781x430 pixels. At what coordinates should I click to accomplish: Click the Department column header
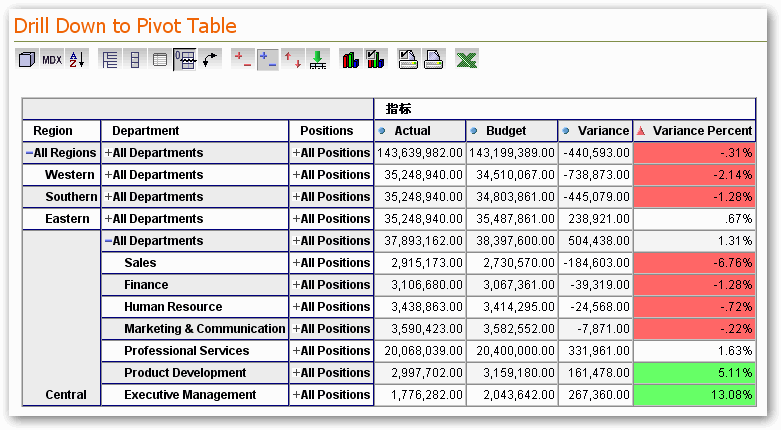pos(195,131)
